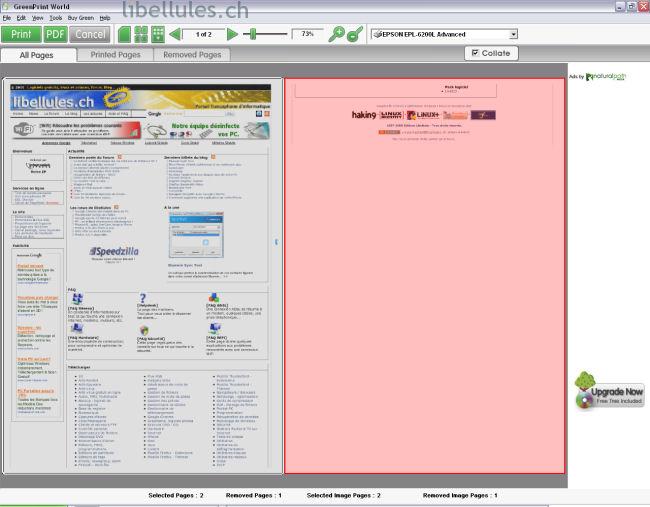This screenshot has width=650, height=507.
Task: Adjust the zoom level slider
Action: point(254,34)
